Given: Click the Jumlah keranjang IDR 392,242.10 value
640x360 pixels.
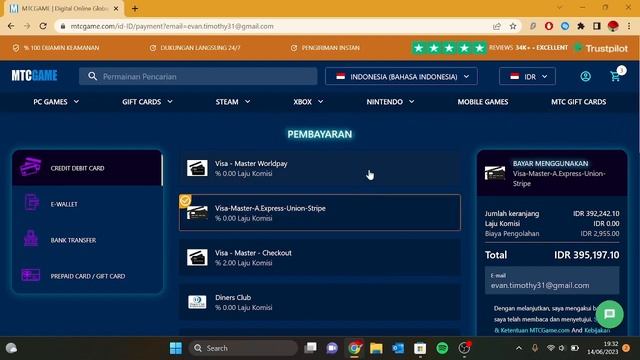Looking at the screenshot, I should tap(596, 213).
